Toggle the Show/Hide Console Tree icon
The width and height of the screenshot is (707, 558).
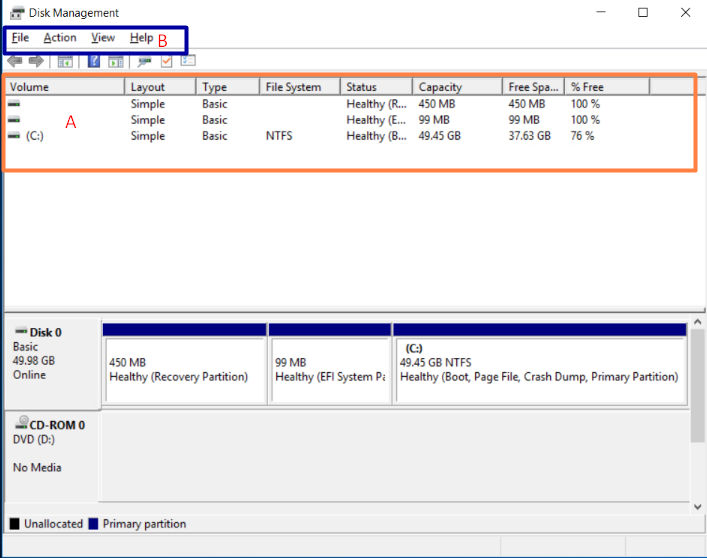pos(65,62)
